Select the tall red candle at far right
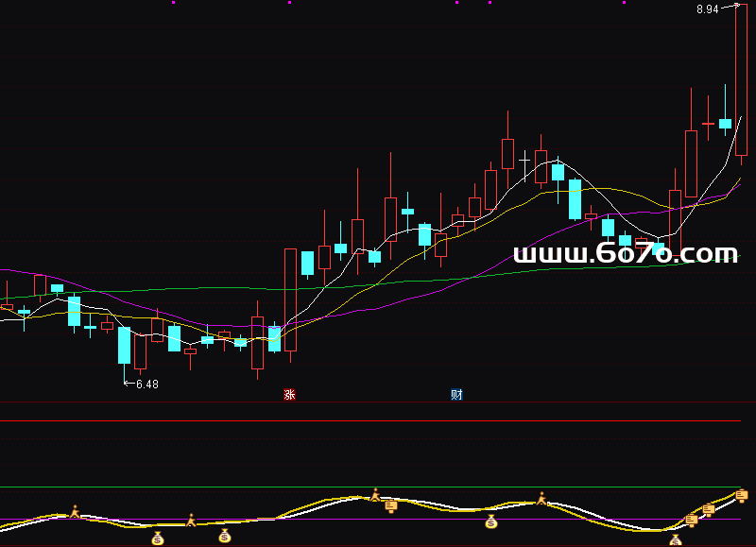This screenshot has width=756, height=547. (741, 80)
